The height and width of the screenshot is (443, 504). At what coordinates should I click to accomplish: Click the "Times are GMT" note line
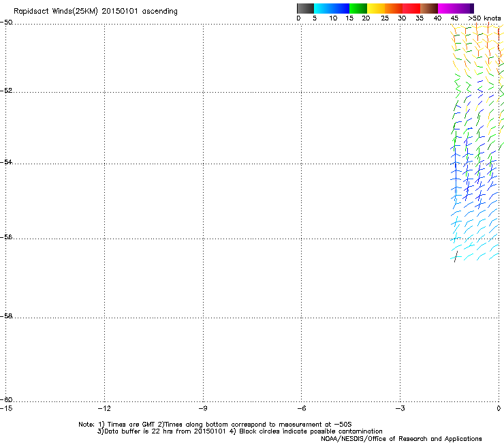pyautogui.click(x=215, y=425)
